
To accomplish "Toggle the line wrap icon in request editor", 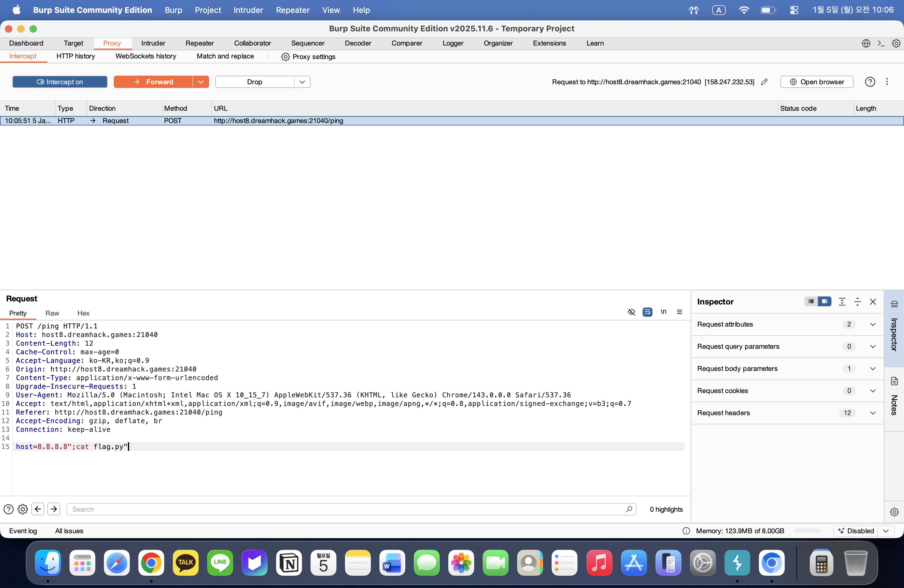I will (647, 312).
